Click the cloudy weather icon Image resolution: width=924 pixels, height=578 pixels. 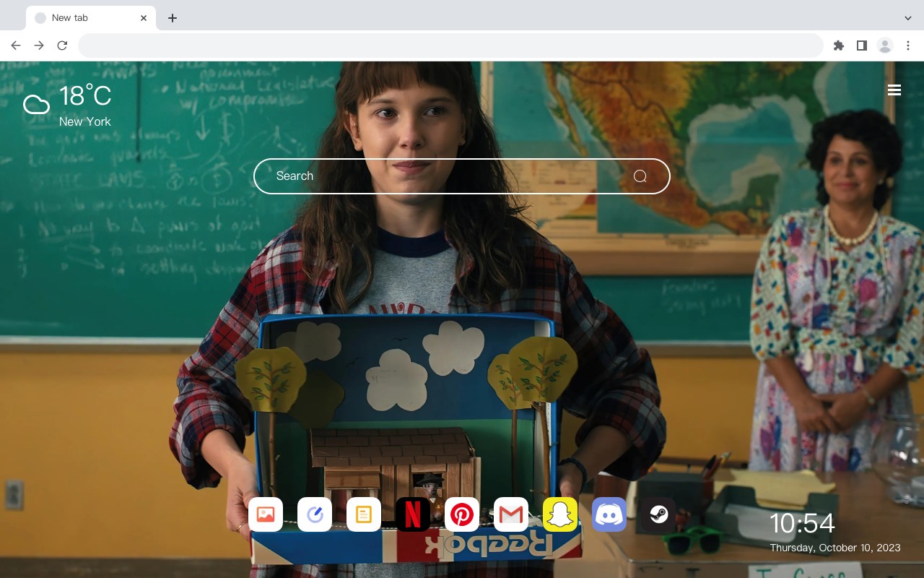[36, 105]
